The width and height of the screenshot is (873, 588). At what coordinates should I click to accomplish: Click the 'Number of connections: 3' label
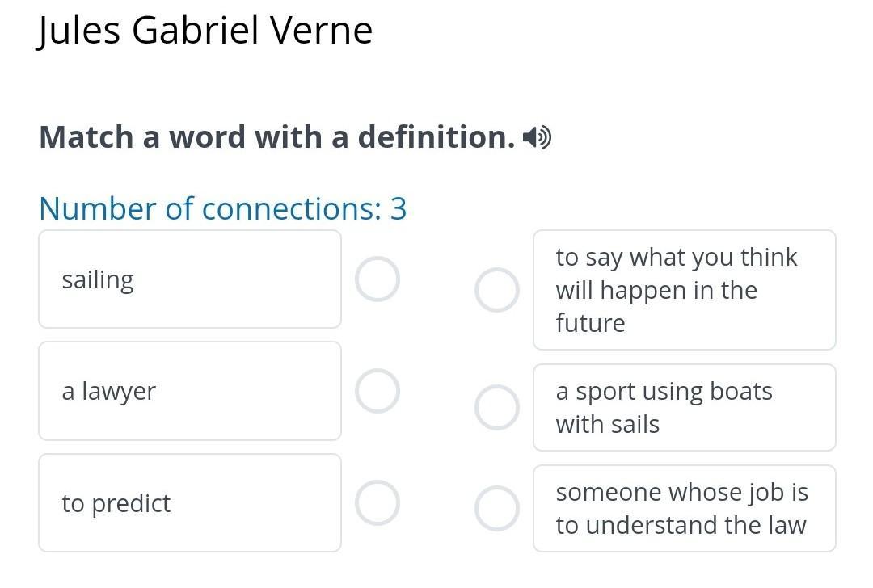click(222, 208)
